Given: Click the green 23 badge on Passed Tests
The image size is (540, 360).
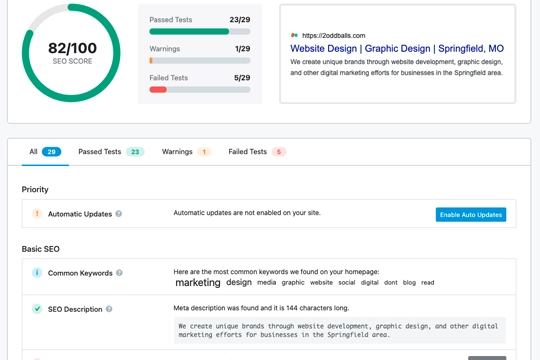Looking at the screenshot, I should coord(135,152).
